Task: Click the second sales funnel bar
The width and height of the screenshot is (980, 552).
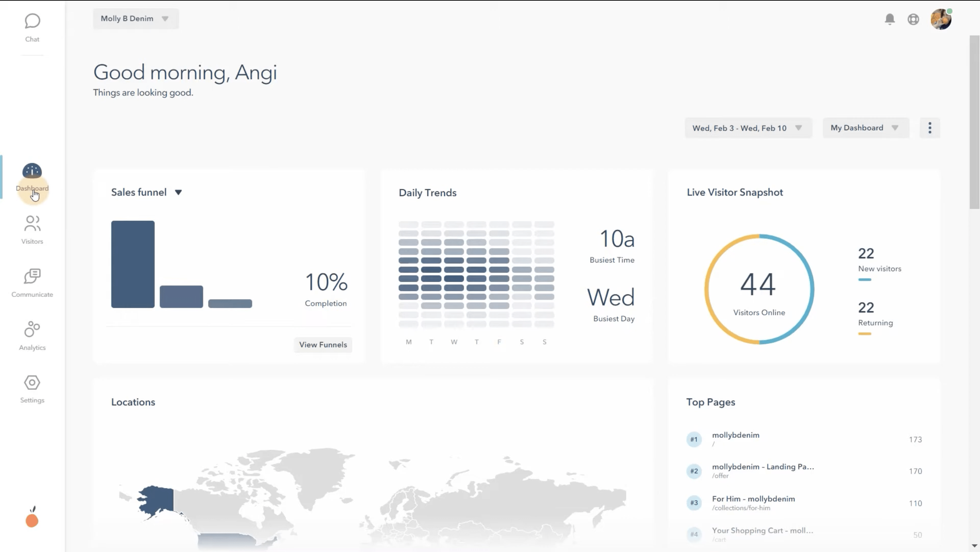Action: point(181,296)
